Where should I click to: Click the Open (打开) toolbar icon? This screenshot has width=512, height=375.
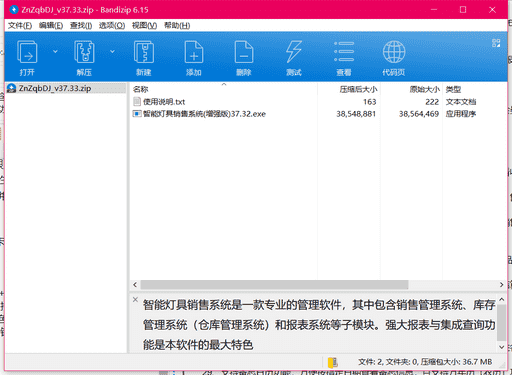27,52
